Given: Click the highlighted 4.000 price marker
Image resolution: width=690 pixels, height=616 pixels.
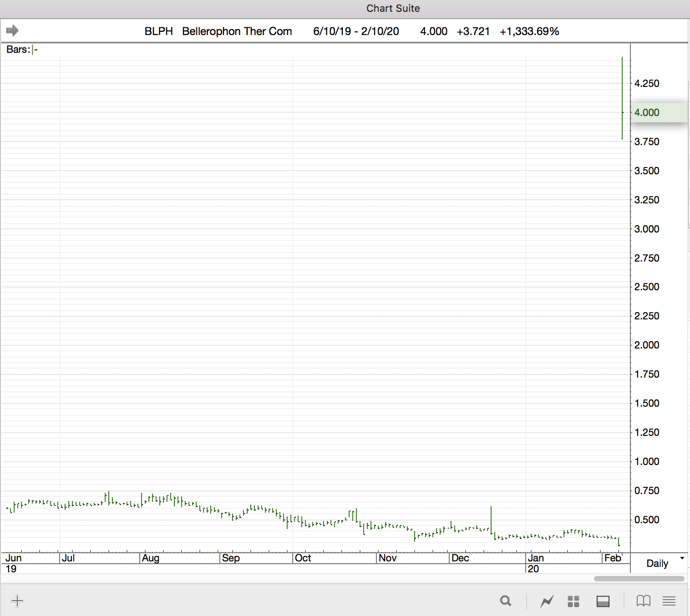Looking at the screenshot, I should [x=647, y=112].
